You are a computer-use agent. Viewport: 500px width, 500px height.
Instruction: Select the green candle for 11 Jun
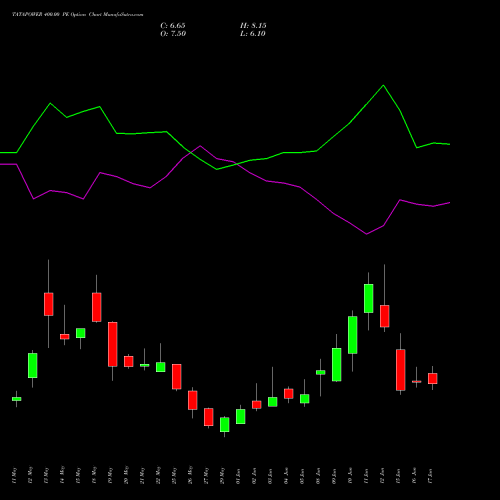[369, 298]
